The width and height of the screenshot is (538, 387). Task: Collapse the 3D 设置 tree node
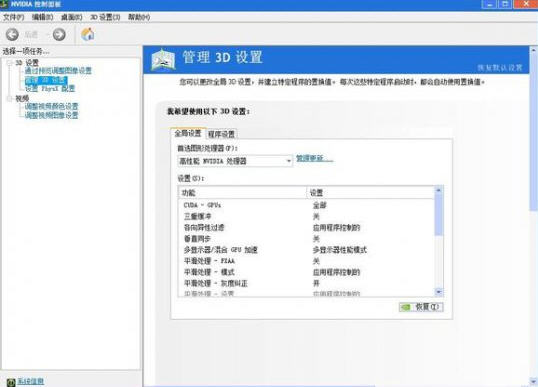pos(10,63)
